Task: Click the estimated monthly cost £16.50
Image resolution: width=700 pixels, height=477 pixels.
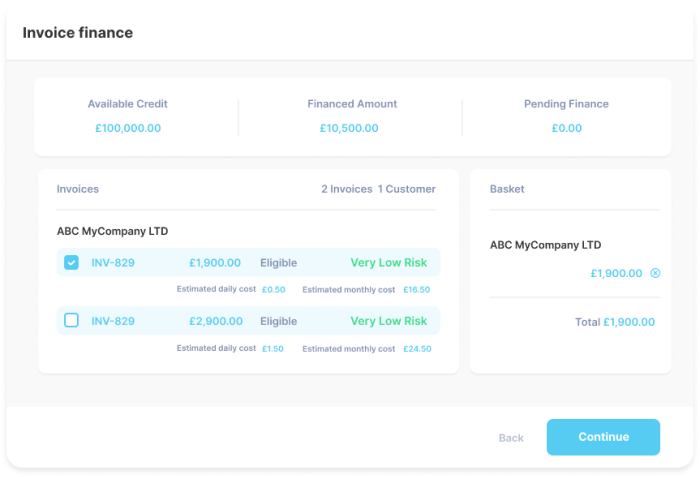Action: coord(416,290)
